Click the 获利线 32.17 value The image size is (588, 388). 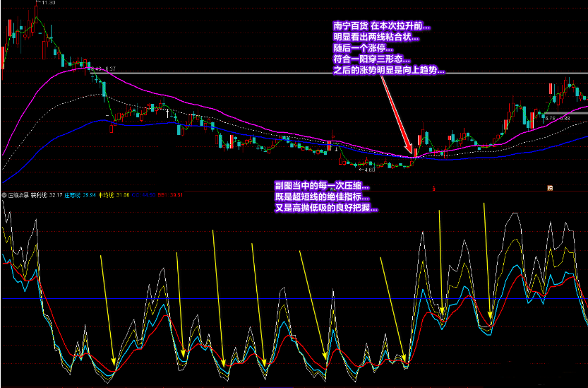click(47, 195)
